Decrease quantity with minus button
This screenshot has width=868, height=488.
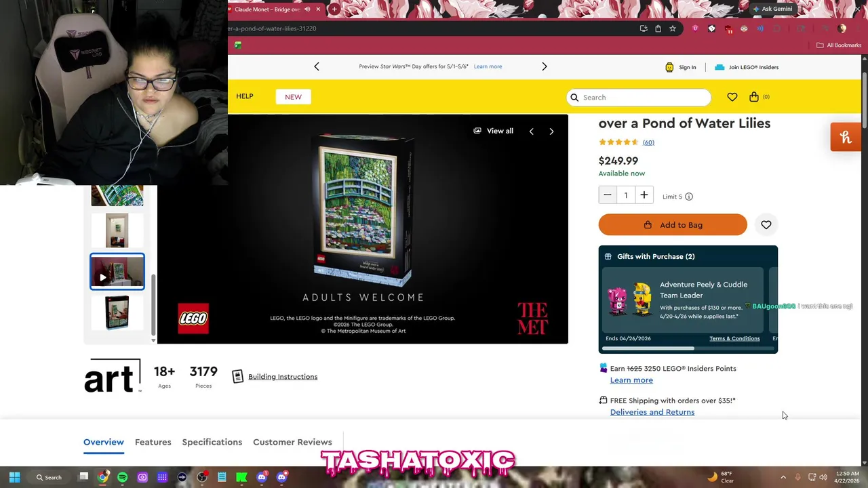pos(608,195)
